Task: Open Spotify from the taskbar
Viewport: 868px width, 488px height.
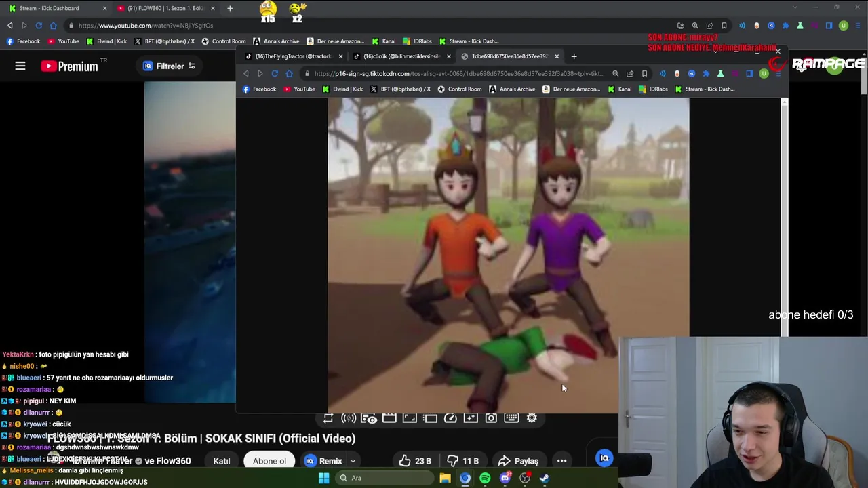Action: click(x=485, y=478)
